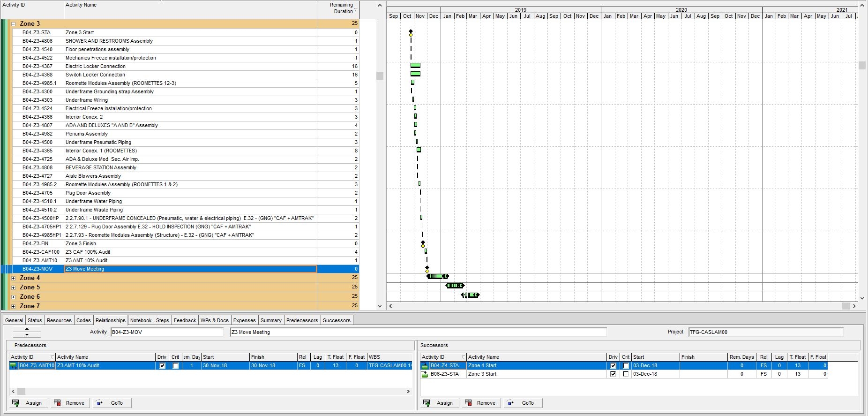This screenshot has height=416, width=868.
Task: Click the GoTo icon under Predecessors
Action: pos(99,403)
